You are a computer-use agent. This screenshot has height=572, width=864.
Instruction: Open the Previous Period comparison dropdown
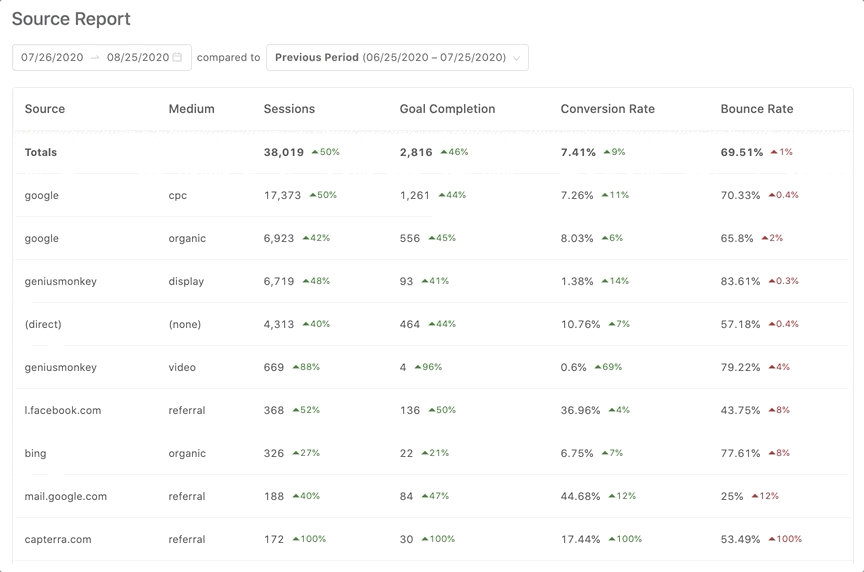point(397,58)
